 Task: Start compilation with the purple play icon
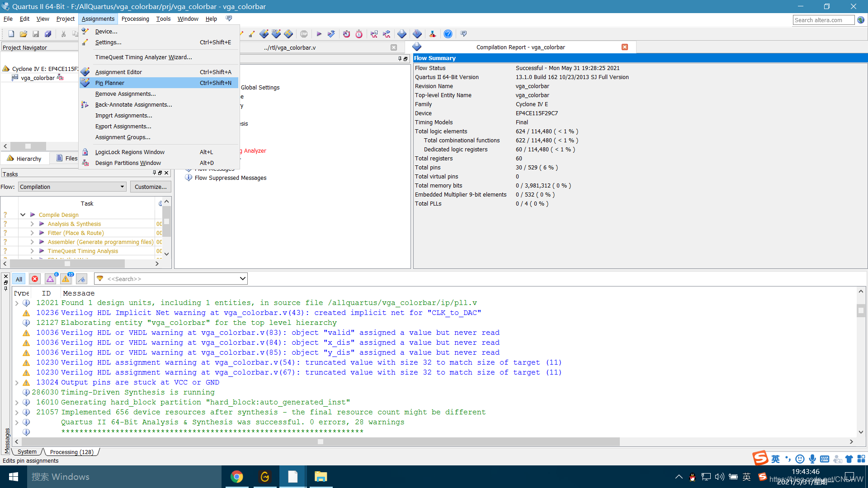coord(319,34)
